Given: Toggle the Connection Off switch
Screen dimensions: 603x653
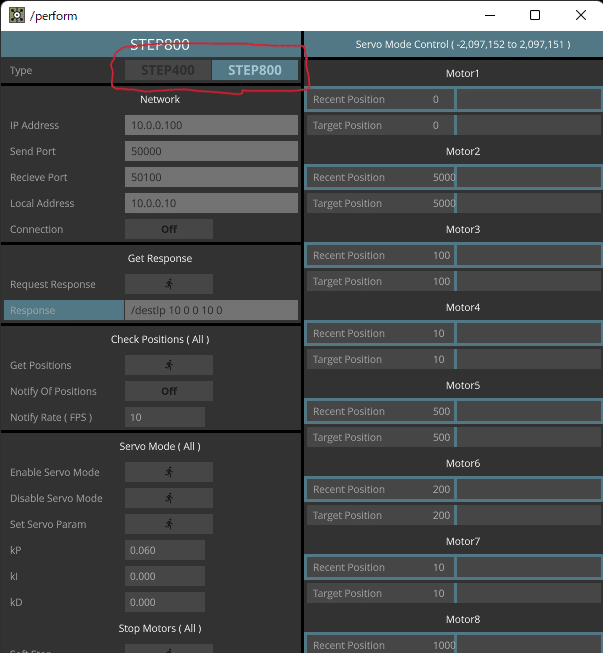Looking at the screenshot, I should 169,229.
